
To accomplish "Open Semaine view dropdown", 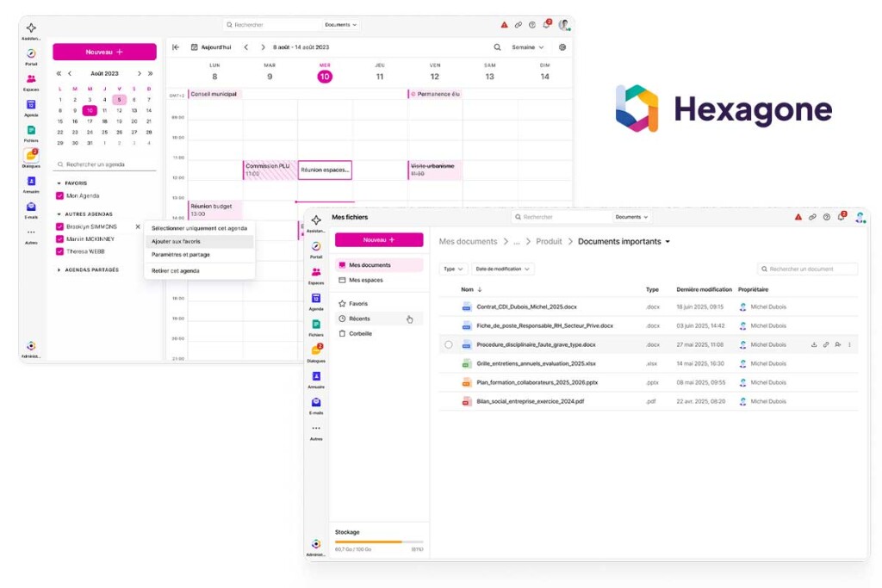I will [528, 47].
